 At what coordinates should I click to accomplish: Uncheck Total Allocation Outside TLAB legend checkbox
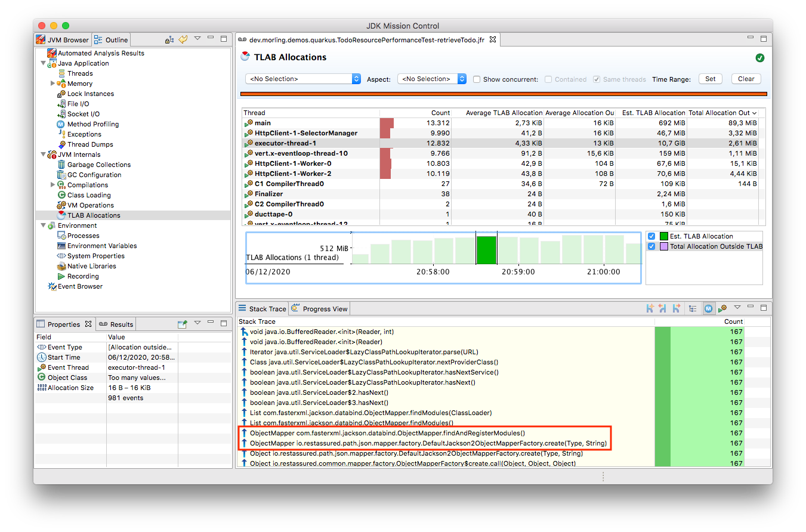click(x=651, y=246)
